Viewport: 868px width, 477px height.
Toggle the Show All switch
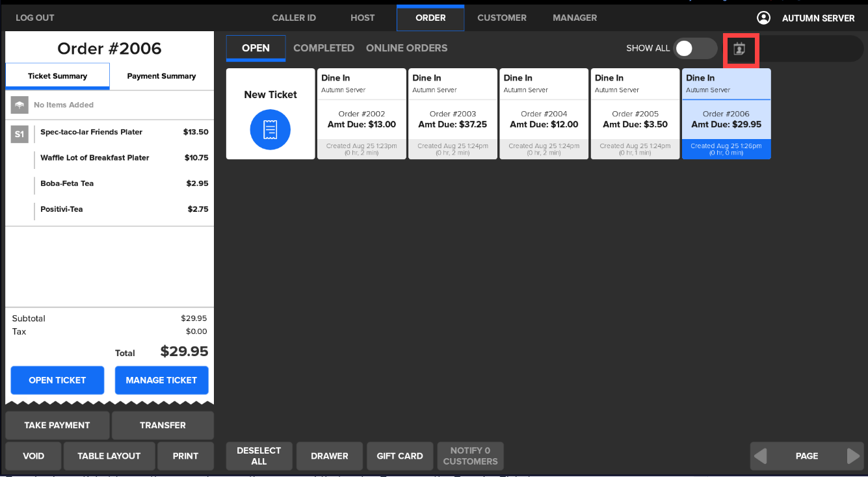[694, 48]
